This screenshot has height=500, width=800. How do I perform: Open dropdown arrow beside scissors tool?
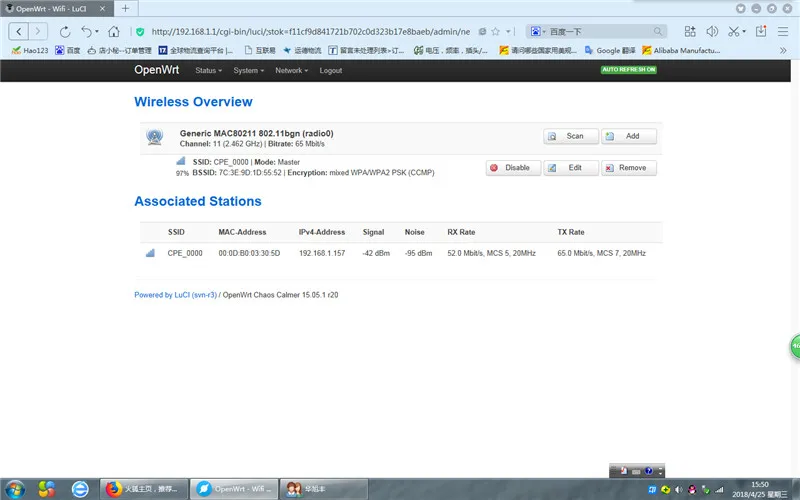(x=744, y=32)
